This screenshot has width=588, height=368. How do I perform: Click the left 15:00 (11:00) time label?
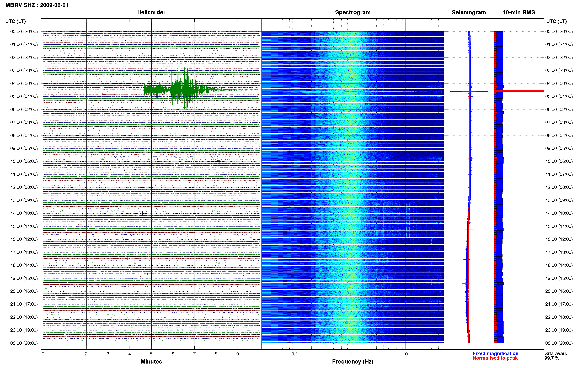point(24,226)
